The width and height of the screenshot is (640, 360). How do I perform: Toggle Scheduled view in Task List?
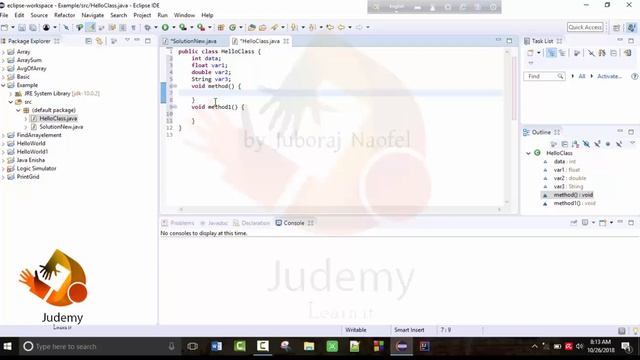click(x=562, y=53)
